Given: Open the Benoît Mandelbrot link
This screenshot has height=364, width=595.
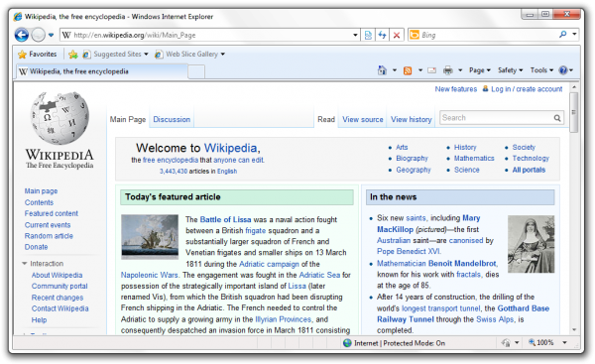Looking at the screenshot, I should click(x=462, y=263).
